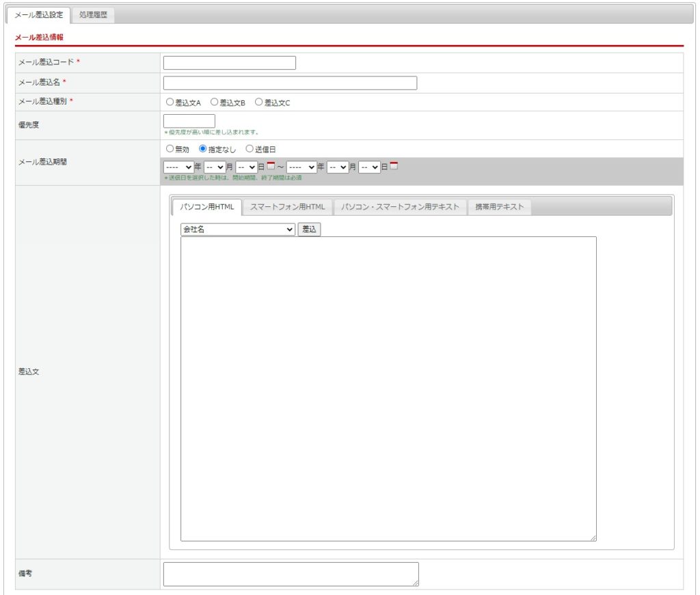Open the 会社名 merge field dropdown

238,230
